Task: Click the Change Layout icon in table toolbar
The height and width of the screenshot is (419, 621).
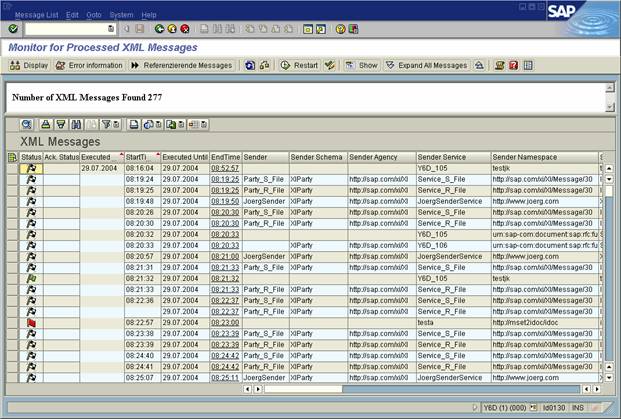Action: pos(194,125)
